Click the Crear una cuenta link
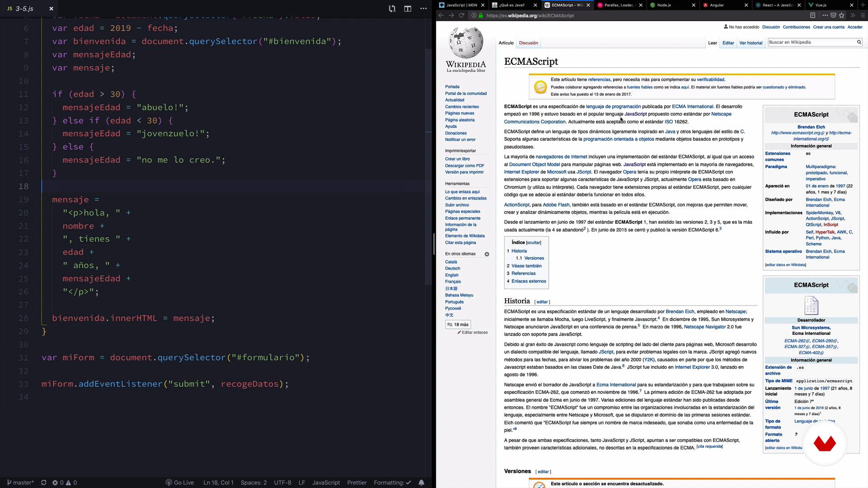 (828, 27)
